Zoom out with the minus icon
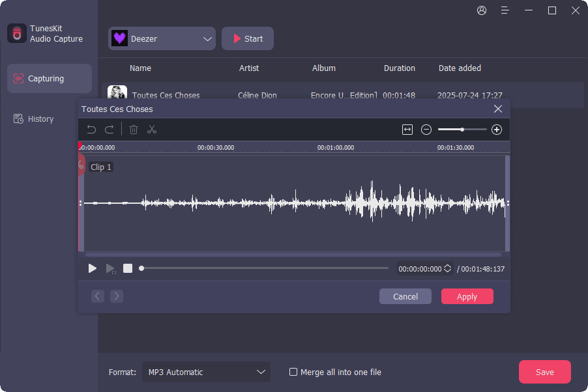 (426, 130)
